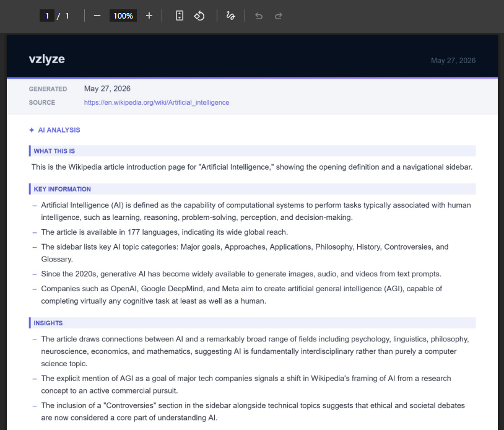504x430 pixels.
Task: Click the bullet defining Artificial Intelligence (AI)
Action: pyautogui.click(x=256, y=211)
